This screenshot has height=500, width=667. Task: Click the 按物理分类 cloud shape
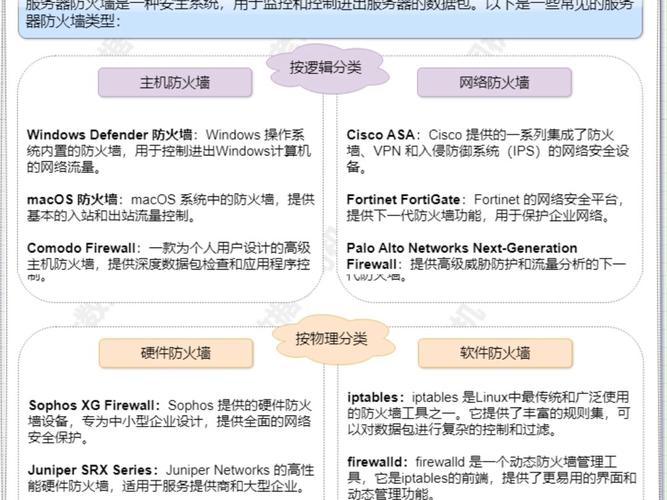click(x=332, y=339)
